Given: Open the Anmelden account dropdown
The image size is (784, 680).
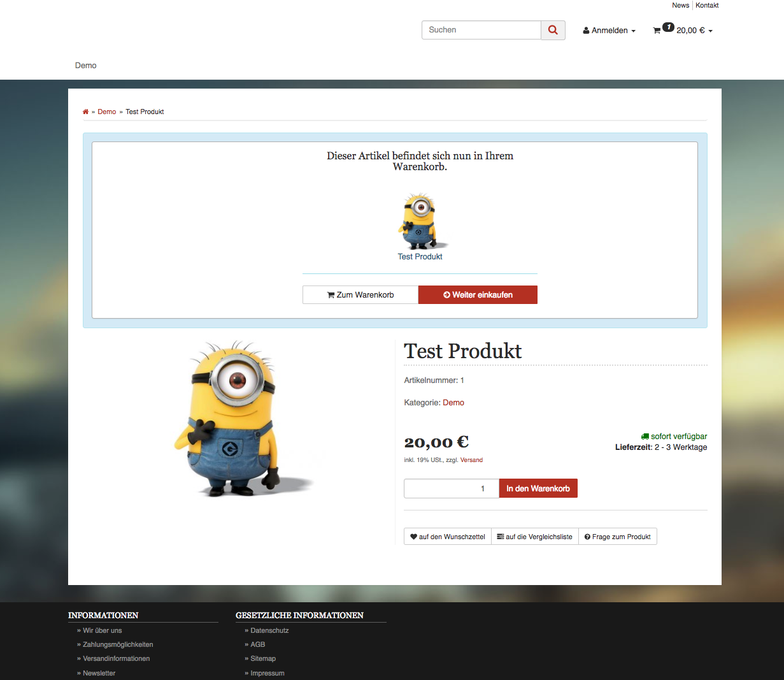Looking at the screenshot, I should [x=609, y=31].
